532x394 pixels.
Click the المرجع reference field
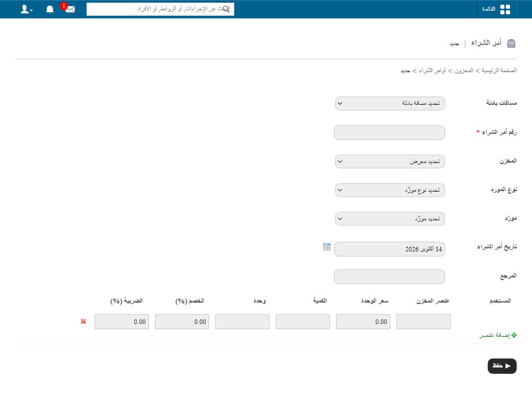click(x=389, y=276)
